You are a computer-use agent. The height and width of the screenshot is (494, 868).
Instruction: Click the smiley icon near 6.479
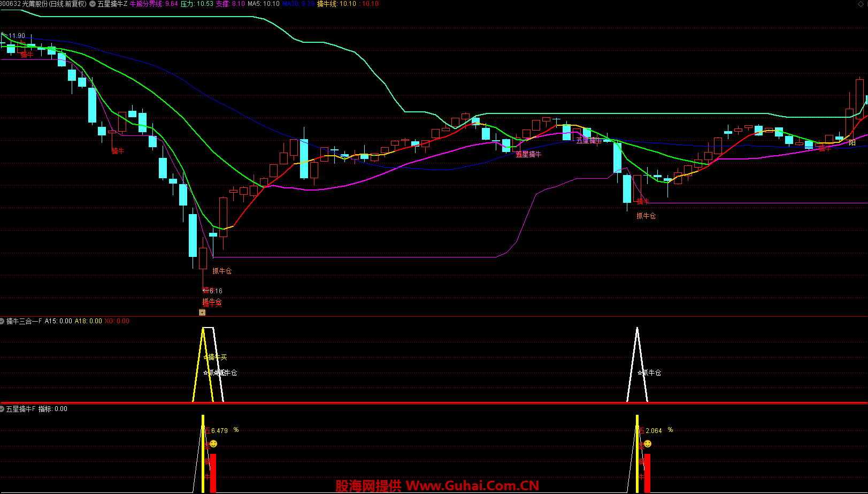(213, 444)
